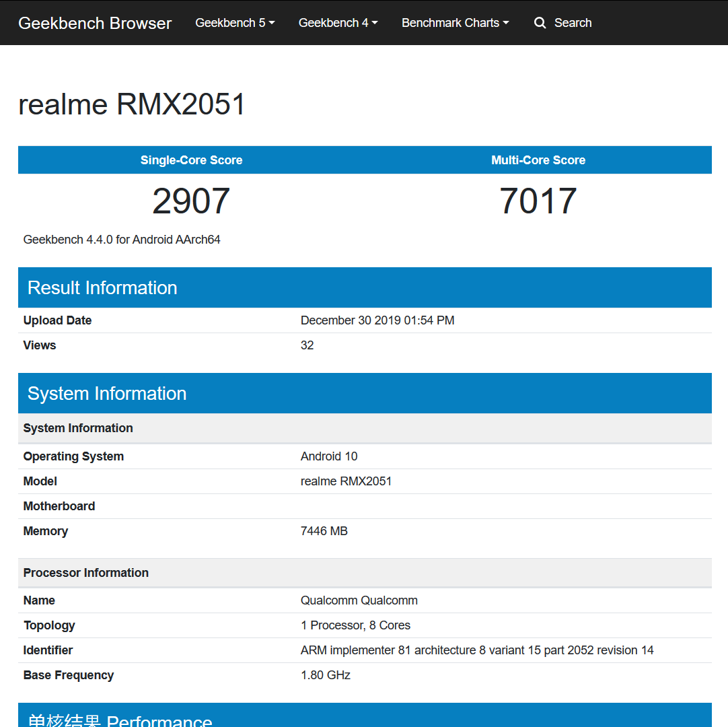
Task: Select the Base Frequency label
Action: [x=68, y=675]
